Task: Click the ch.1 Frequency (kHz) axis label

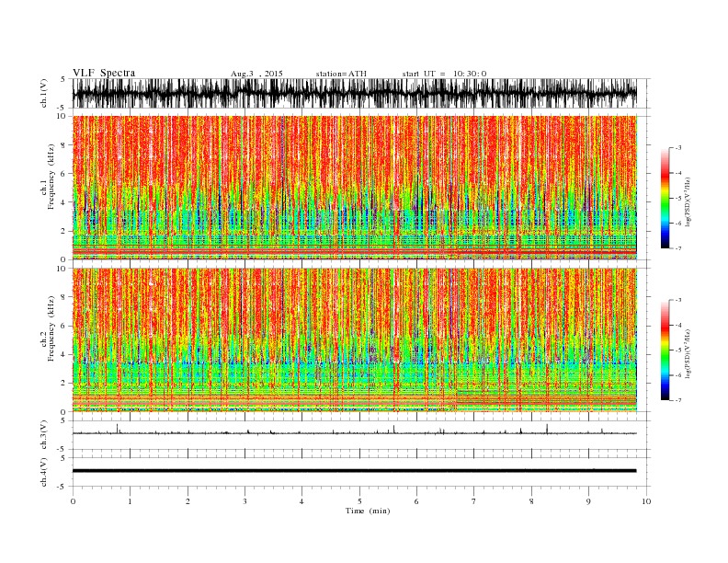Action: 48,187
